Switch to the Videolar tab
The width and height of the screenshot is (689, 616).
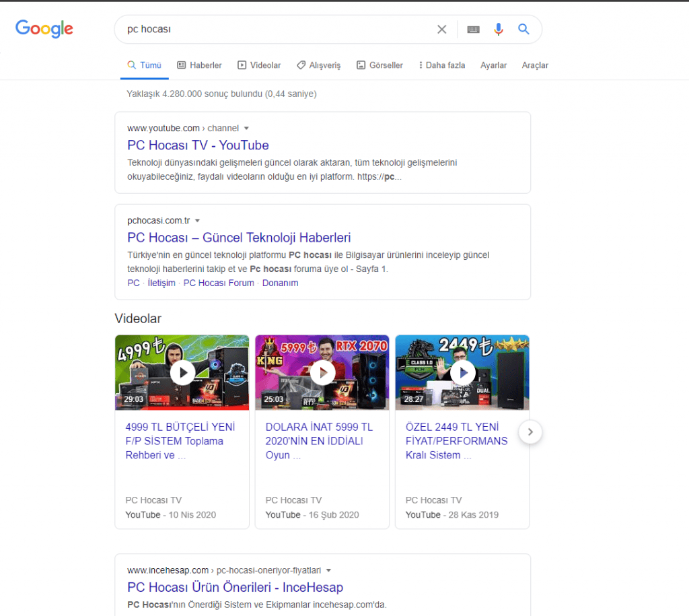click(x=259, y=65)
